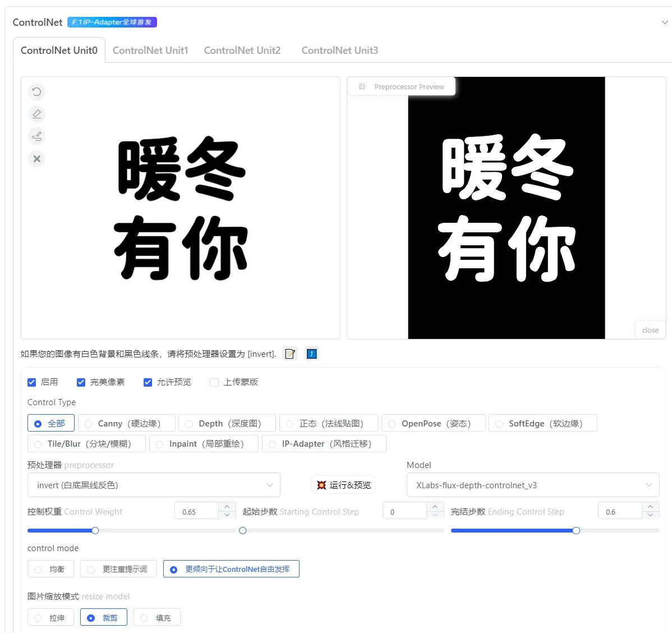Select the Canny (硬边缘) control type
672x633 pixels.
point(127,423)
